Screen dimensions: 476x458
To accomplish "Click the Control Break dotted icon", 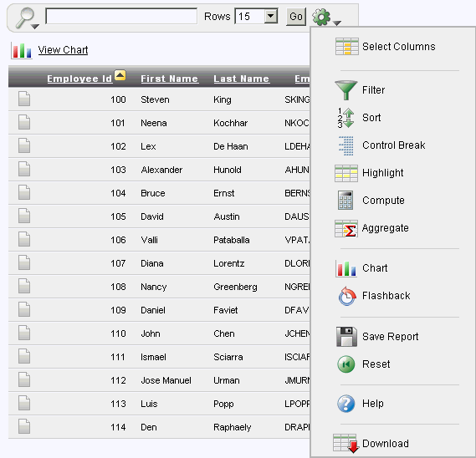I will click(x=346, y=145).
